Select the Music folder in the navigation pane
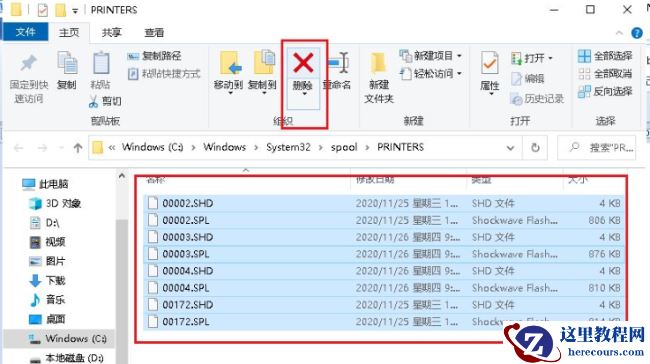 (x=47, y=300)
